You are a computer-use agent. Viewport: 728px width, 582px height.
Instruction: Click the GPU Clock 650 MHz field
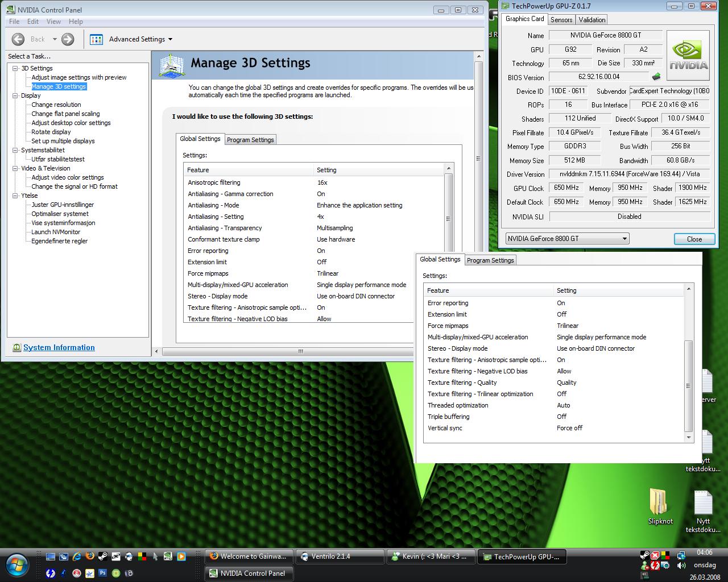566,188
